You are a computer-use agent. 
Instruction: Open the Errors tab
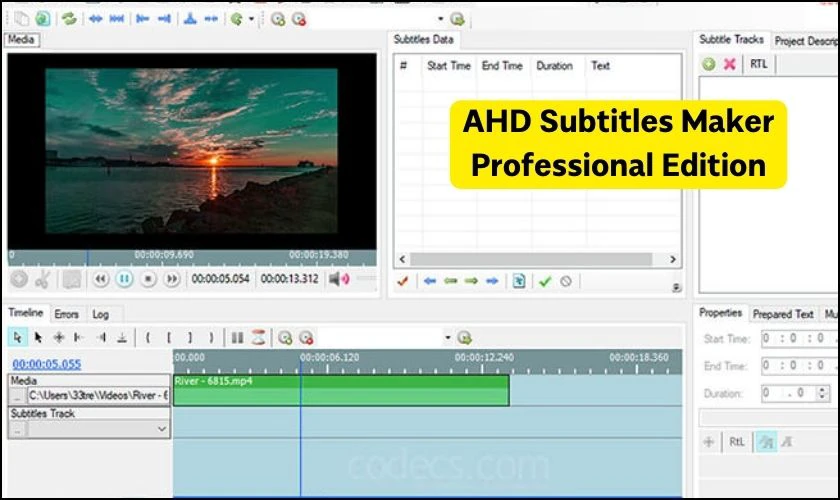pos(66,315)
